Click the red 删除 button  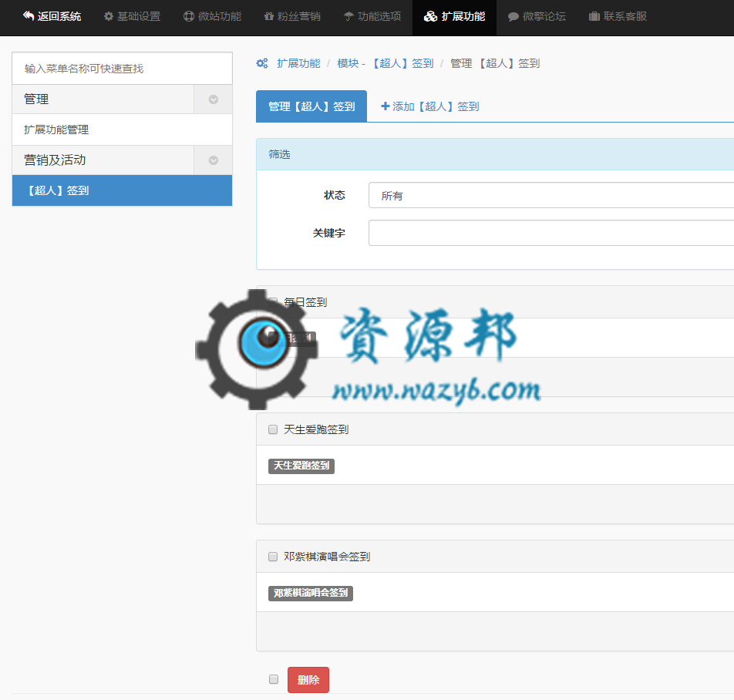pyautogui.click(x=308, y=680)
